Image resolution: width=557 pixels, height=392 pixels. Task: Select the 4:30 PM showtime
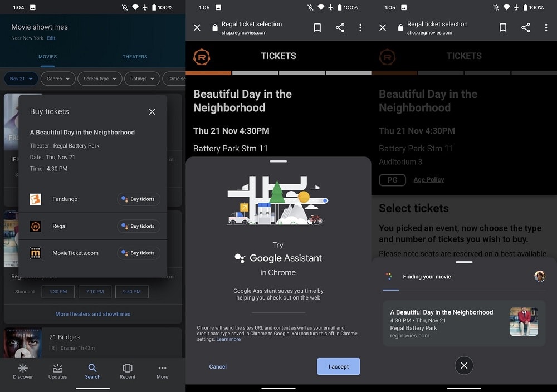pyautogui.click(x=58, y=292)
